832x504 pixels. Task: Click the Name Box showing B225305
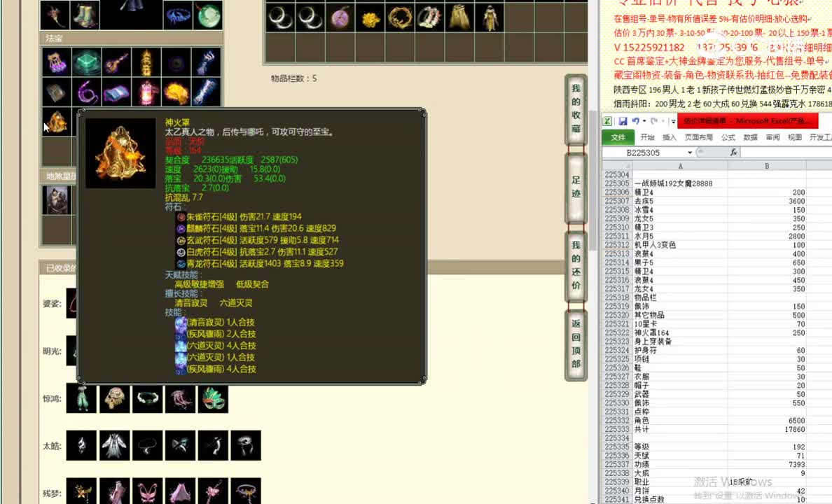644,153
